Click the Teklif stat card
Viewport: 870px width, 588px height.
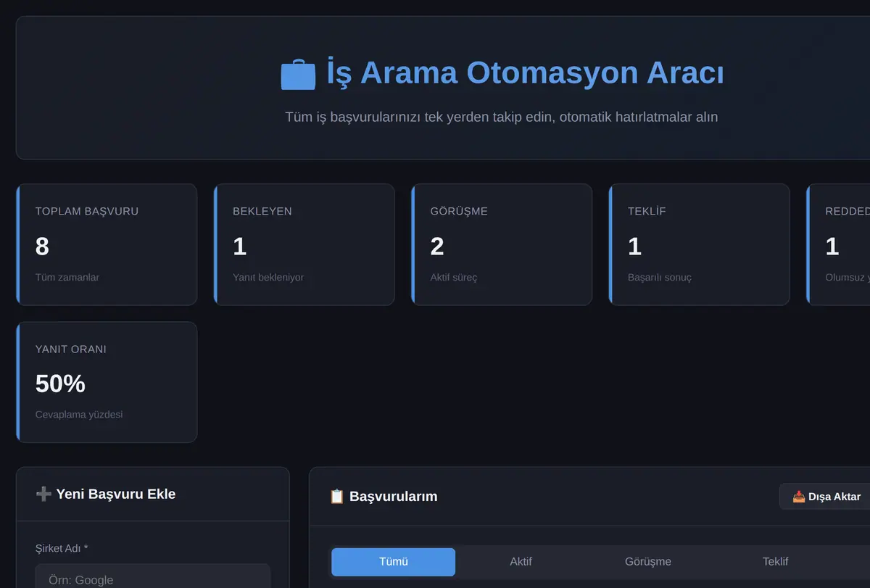(x=700, y=244)
